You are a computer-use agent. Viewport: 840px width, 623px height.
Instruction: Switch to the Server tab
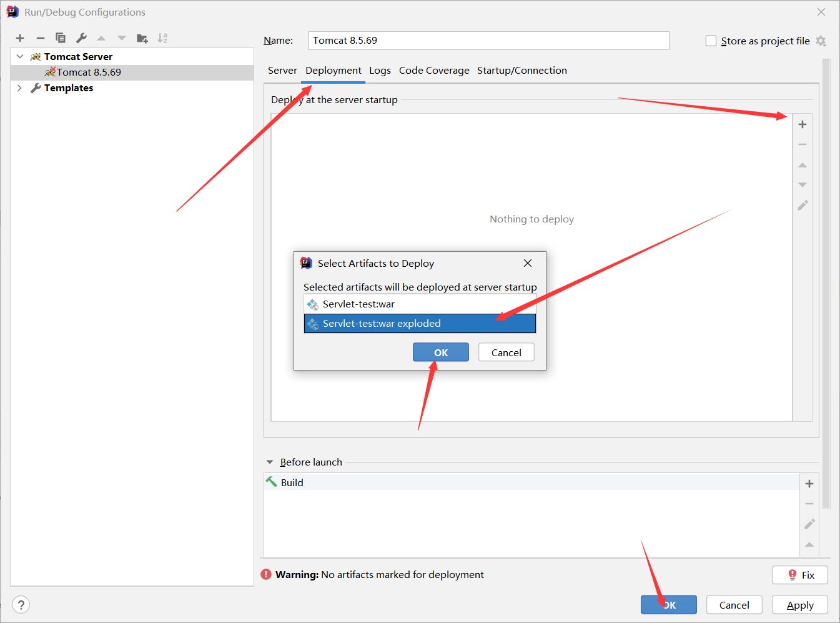pyautogui.click(x=282, y=71)
